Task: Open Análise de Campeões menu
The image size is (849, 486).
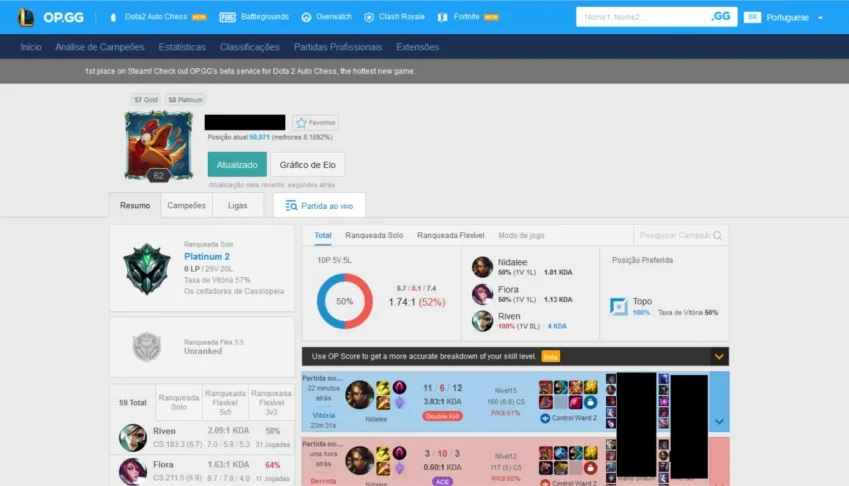Action: point(100,47)
